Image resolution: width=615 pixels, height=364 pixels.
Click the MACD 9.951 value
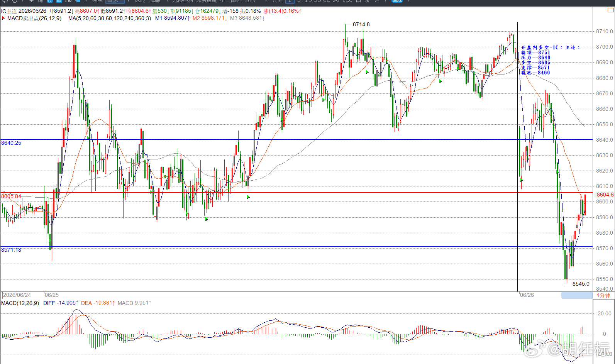tap(135, 303)
